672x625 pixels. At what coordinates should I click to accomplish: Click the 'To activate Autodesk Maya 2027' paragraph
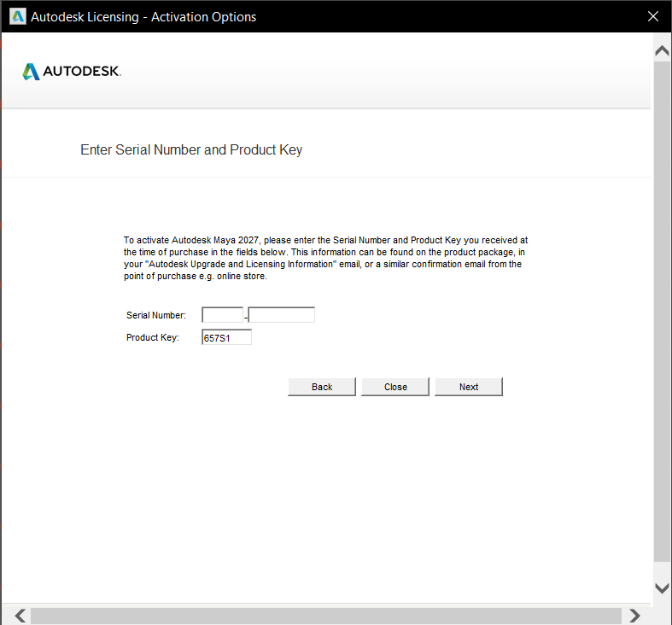[325, 258]
